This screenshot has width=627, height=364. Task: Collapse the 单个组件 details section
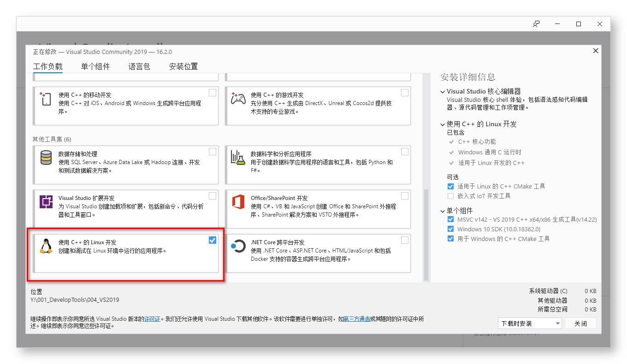coord(442,211)
